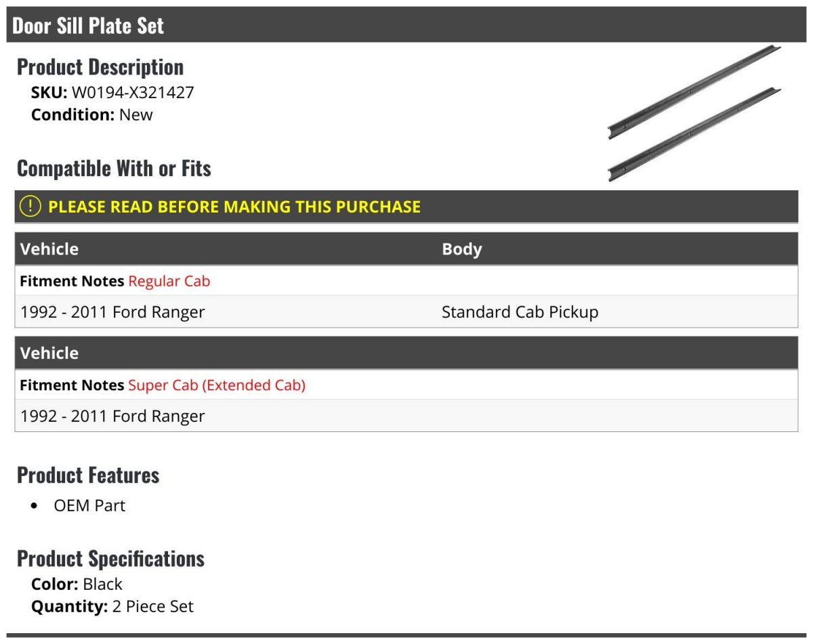The width and height of the screenshot is (813, 644).
Task: Select the red Super Cab (Extended Cab) note
Action: coord(217,385)
